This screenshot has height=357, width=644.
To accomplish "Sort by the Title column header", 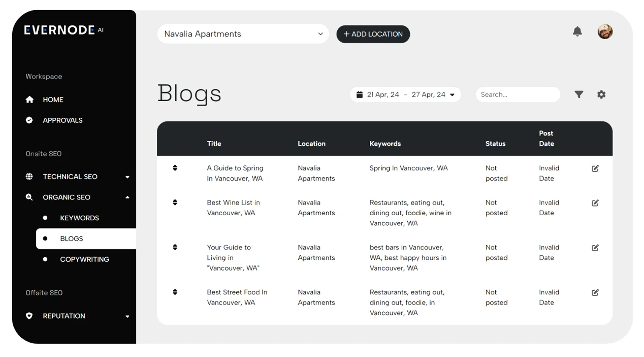I will (x=214, y=143).
